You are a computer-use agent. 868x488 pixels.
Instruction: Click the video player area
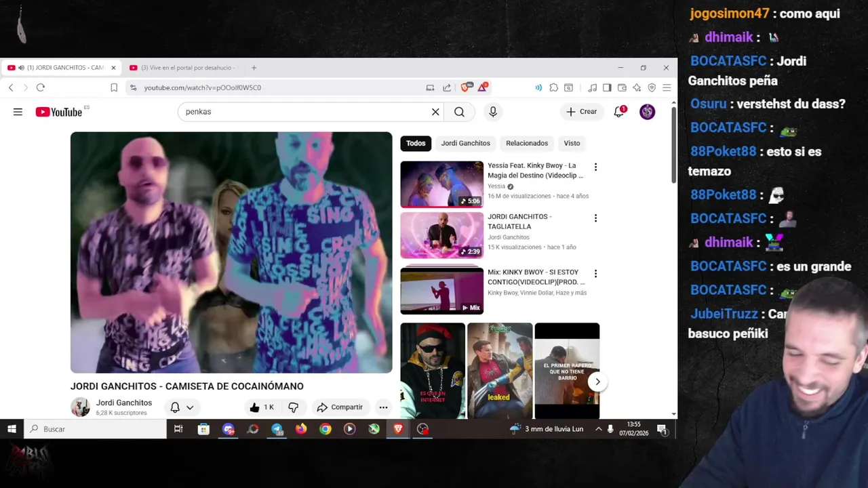(231, 252)
